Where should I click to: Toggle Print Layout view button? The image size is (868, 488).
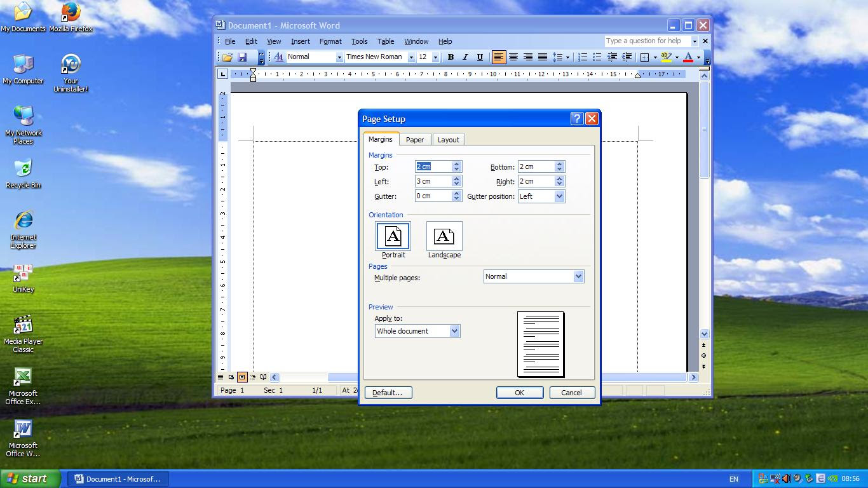pyautogui.click(x=242, y=377)
